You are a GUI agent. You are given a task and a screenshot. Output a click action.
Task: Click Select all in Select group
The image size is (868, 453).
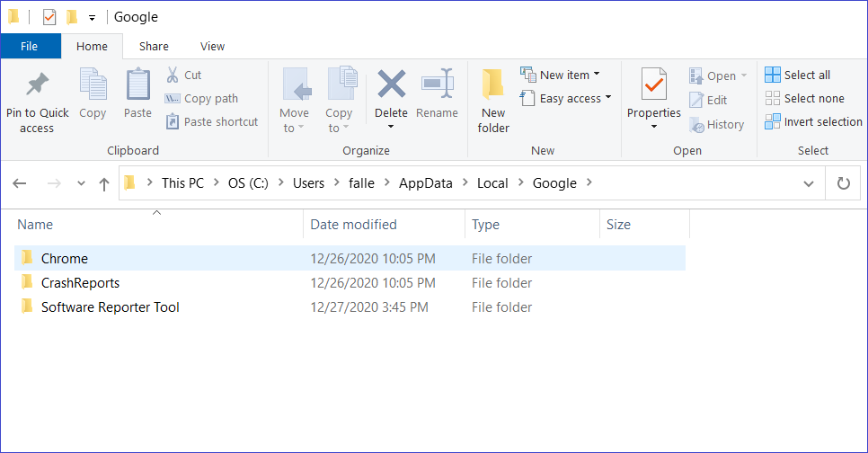798,75
